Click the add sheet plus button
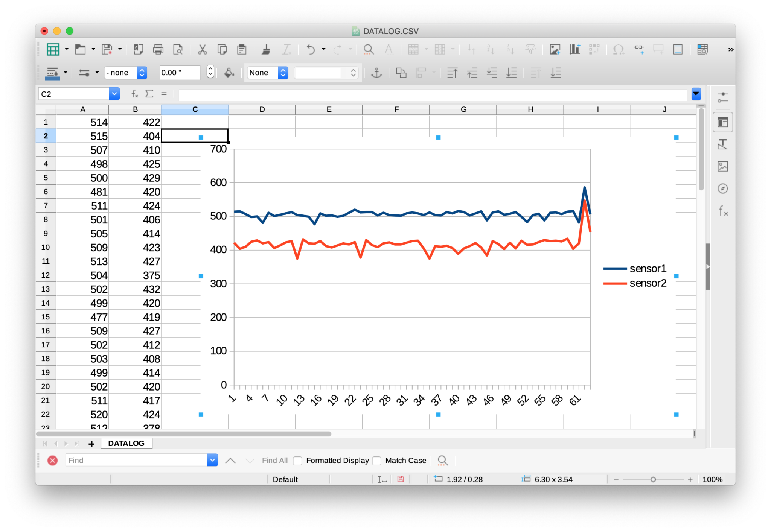 click(91, 444)
